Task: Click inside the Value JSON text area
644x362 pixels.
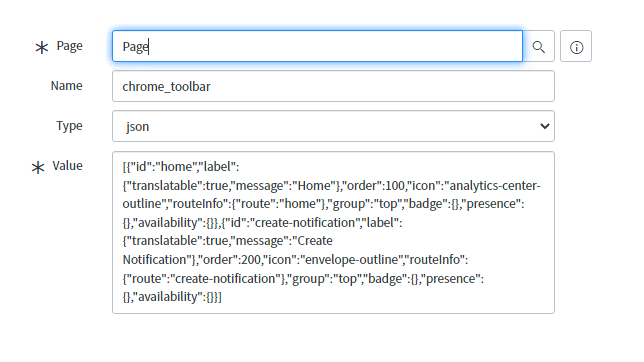Action: 333,233
